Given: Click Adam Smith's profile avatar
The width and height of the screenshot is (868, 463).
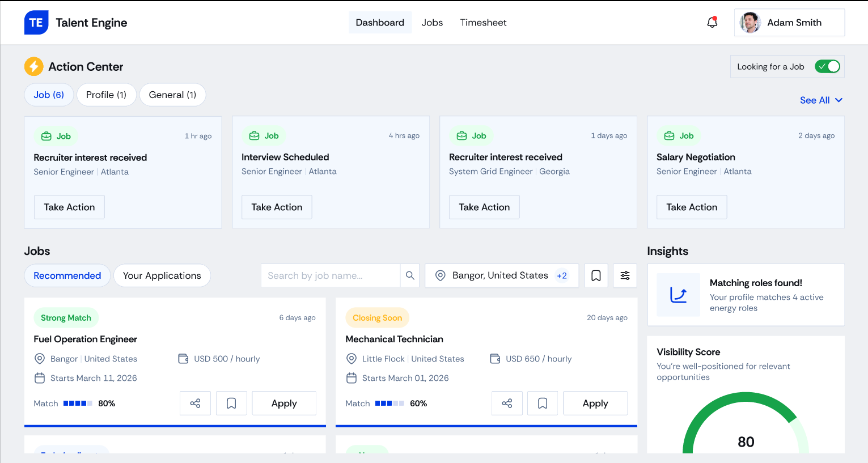Looking at the screenshot, I should [x=750, y=23].
